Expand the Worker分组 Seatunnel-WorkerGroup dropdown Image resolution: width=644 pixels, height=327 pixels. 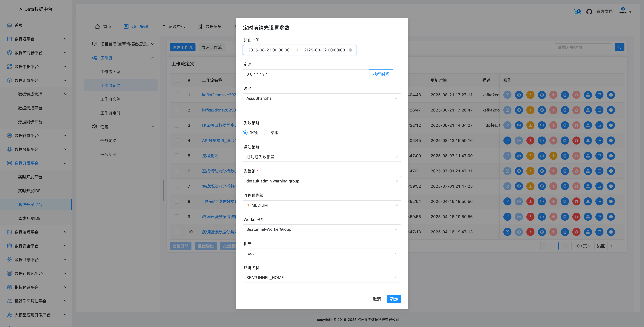322,229
